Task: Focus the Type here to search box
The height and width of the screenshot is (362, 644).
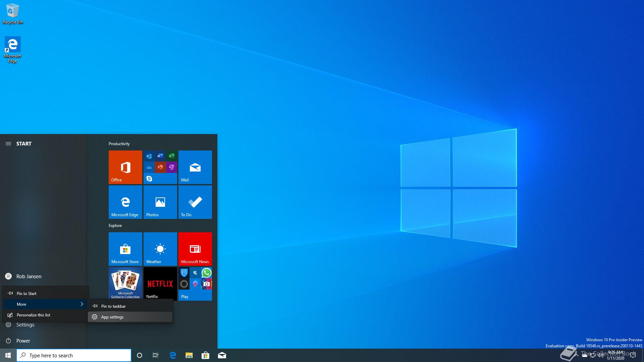Action: pos(74,355)
